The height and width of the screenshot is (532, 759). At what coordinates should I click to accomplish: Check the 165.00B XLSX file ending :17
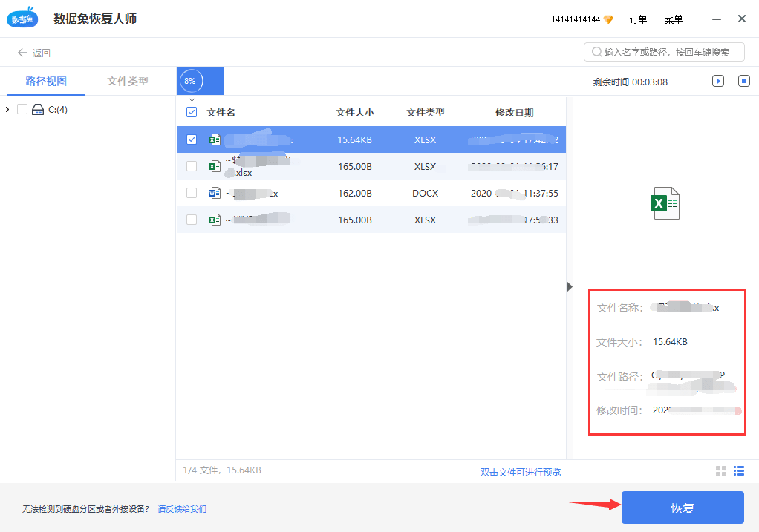tap(192, 166)
